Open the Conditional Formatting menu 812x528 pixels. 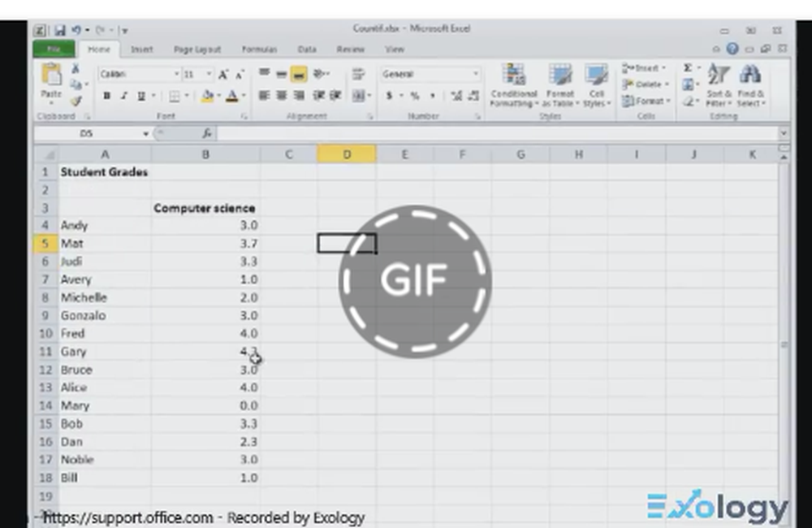(x=514, y=85)
